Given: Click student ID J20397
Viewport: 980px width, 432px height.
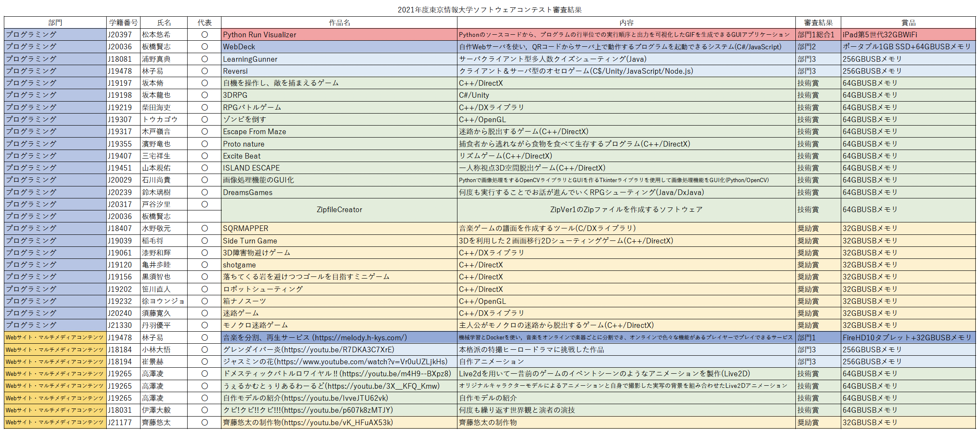Looking at the screenshot, I should coord(123,35).
